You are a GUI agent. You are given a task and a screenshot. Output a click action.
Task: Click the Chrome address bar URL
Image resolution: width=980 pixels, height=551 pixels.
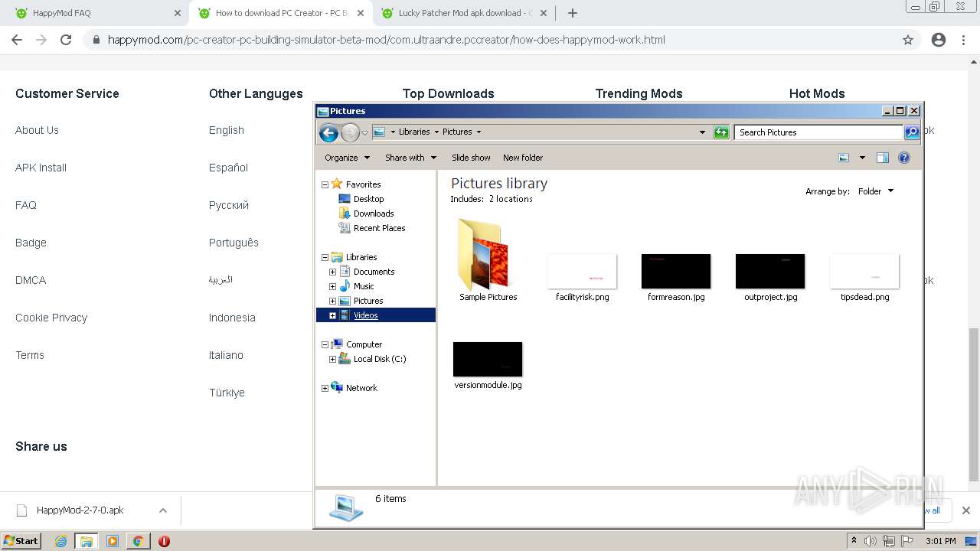tap(386, 40)
